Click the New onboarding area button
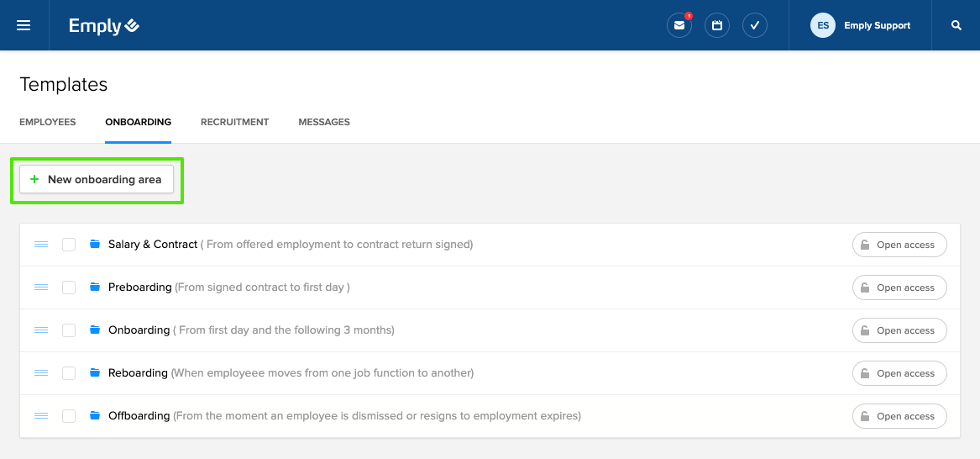Screen dimensions: 980x459 (97, 180)
